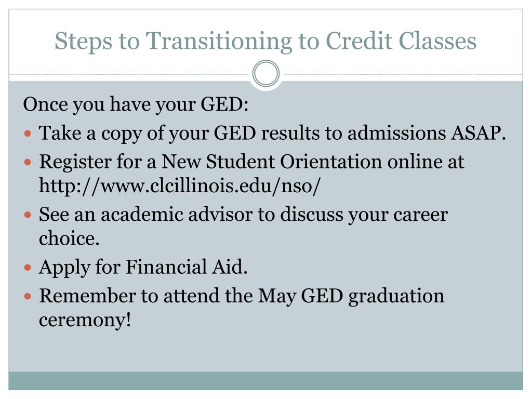Click the word 'ceremony!' at the end
The image size is (532, 399).
[85, 320]
